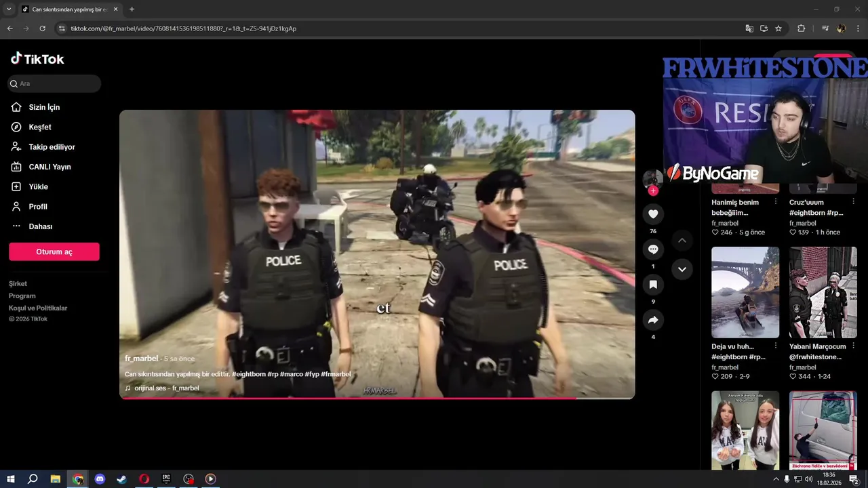Seek on the red video progress bar
Image resolution: width=868 pixels, height=488 pixels.
click(377, 398)
